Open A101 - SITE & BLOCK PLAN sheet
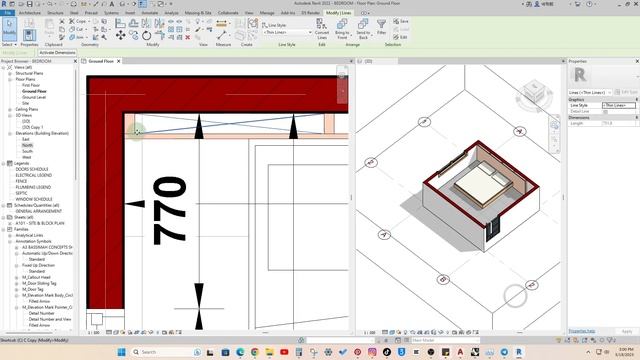 click(x=40, y=223)
